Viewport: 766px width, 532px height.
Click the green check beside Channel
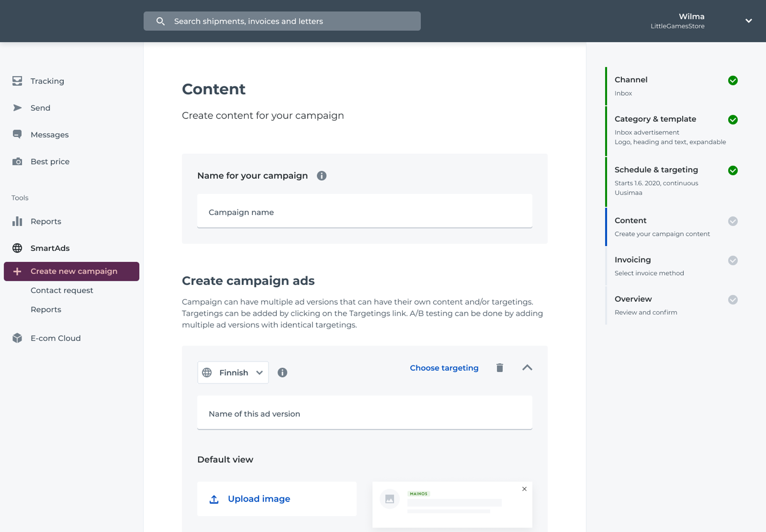point(733,81)
